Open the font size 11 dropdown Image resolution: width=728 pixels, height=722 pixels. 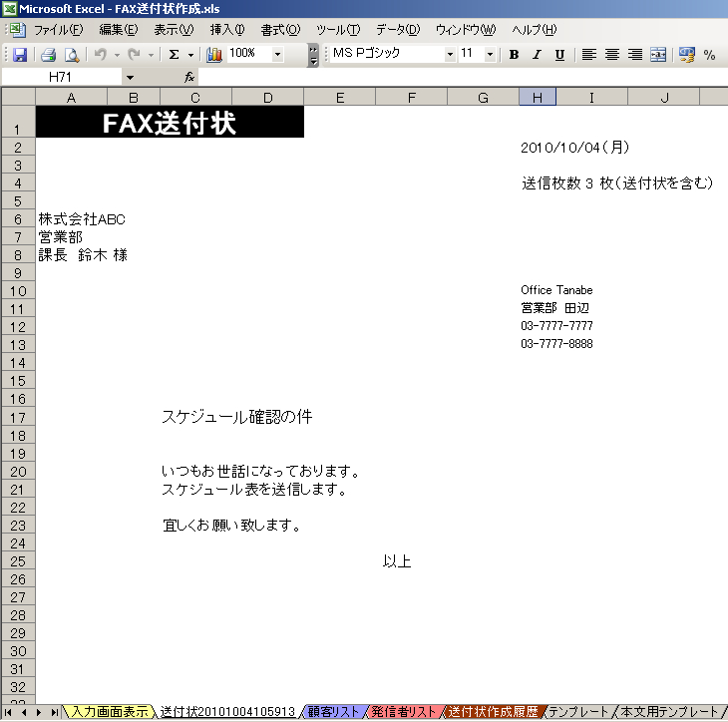tap(490, 54)
